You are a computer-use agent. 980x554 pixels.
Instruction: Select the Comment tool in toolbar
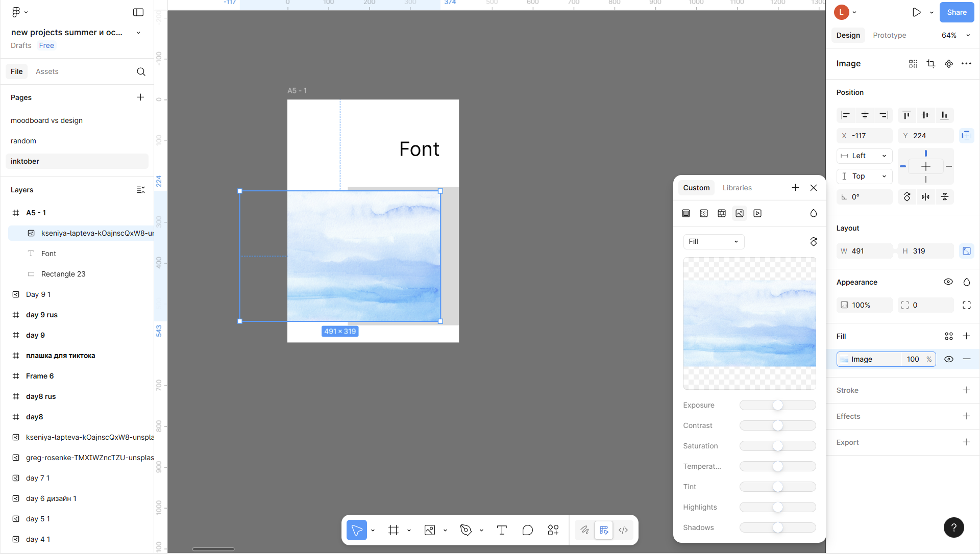point(527,530)
